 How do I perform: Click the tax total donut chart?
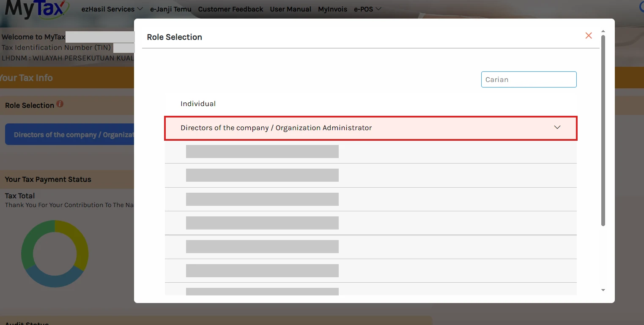click(55, 254)
